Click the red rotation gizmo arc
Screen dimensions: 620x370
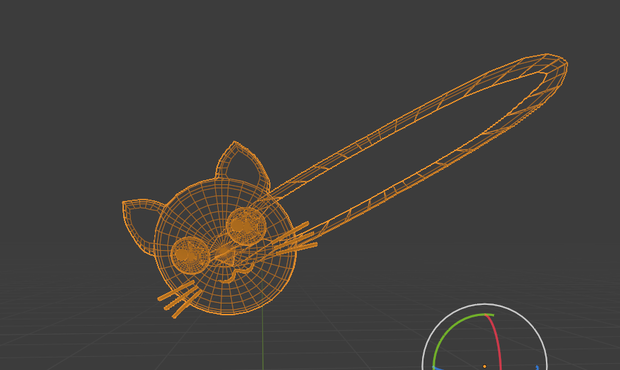click(x=497, y=340)
